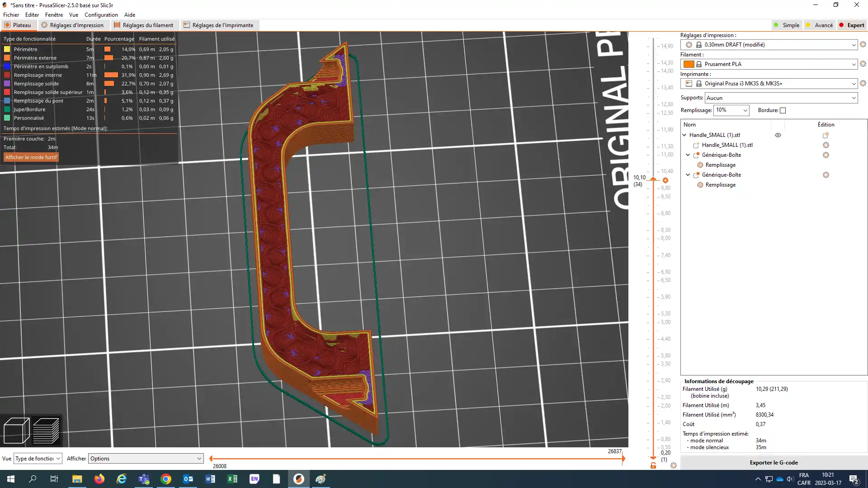Open the Aide menu

pos(130,15)
